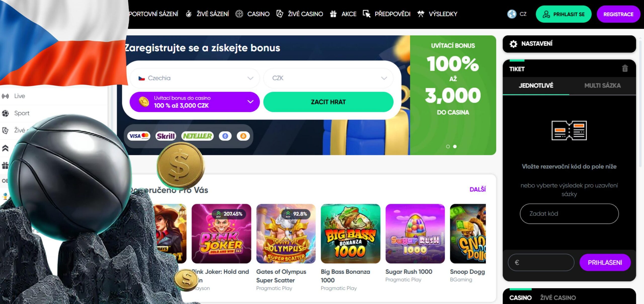The height and width of the screenshot is (304, 644).
Task: Switch ticket to Multi sázka mode
Action: [x=602, y=86]
